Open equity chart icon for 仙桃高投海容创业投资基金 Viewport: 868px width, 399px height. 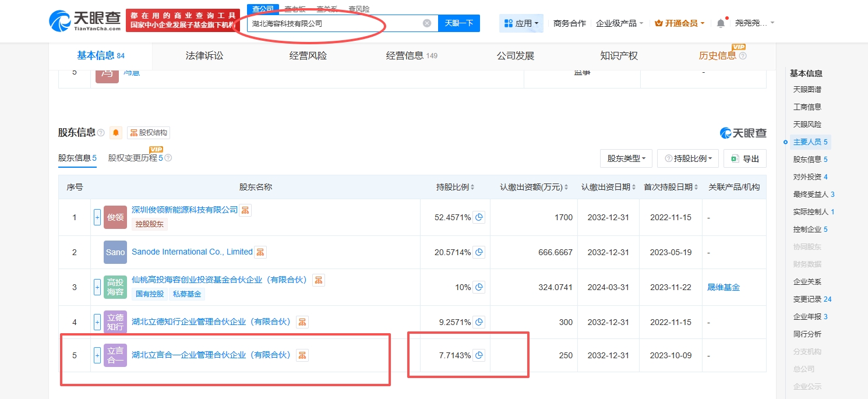tap(319, 280)
